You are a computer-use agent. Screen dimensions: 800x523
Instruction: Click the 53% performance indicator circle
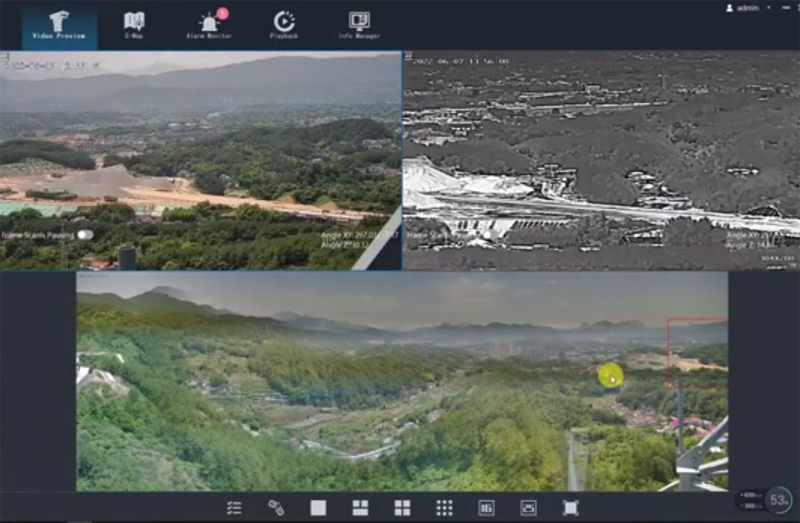(780, 499)
